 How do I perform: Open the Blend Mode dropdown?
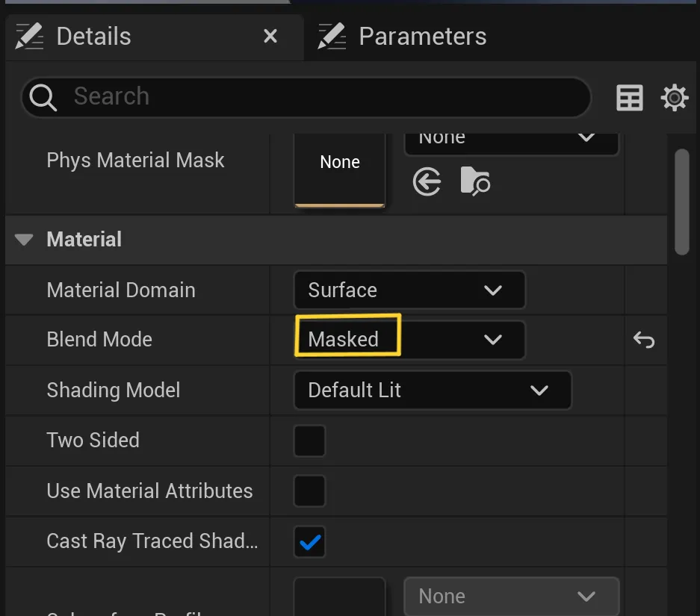pyautogui.click(x=409, y=340)
